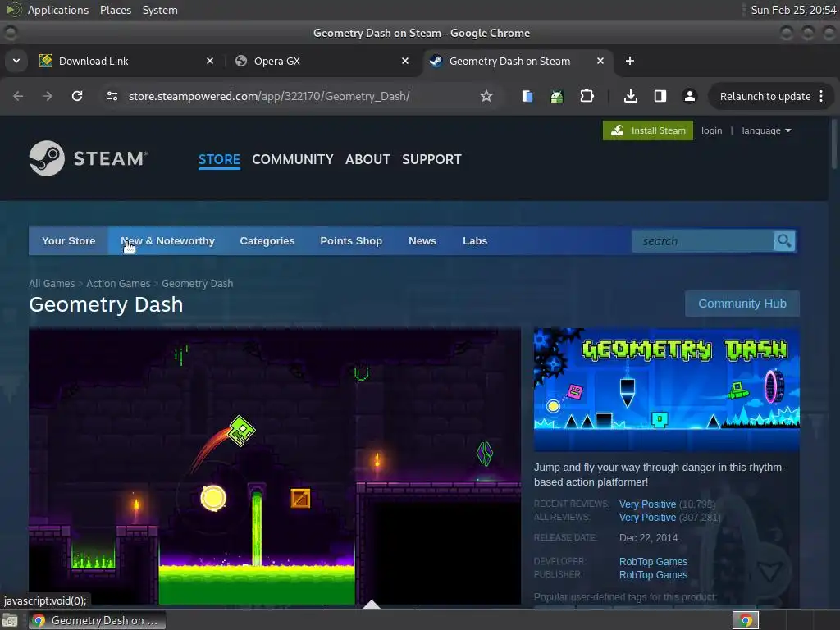Open the Chrome profile icon
The height and width of the screenshot is (630, 840).
[x=689, y=96]
